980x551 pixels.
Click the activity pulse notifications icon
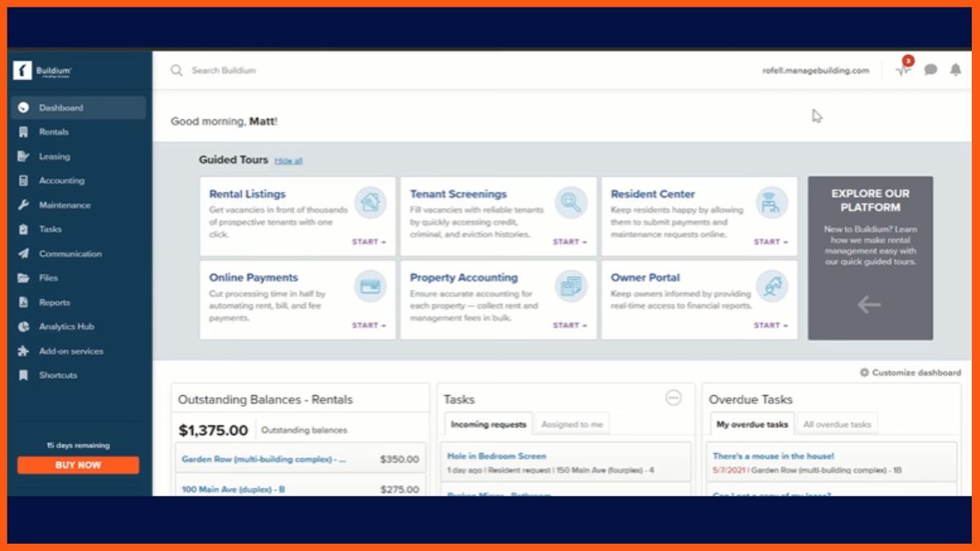[902, 70]
